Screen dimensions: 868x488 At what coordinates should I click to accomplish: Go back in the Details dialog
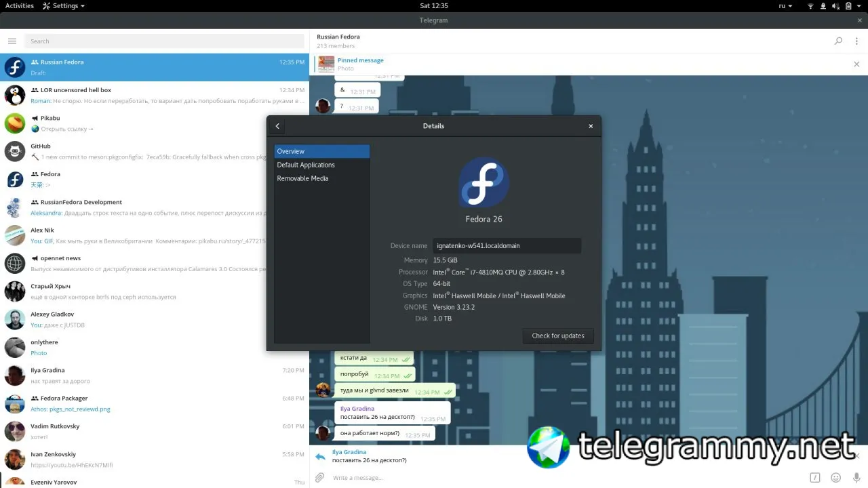277,126
